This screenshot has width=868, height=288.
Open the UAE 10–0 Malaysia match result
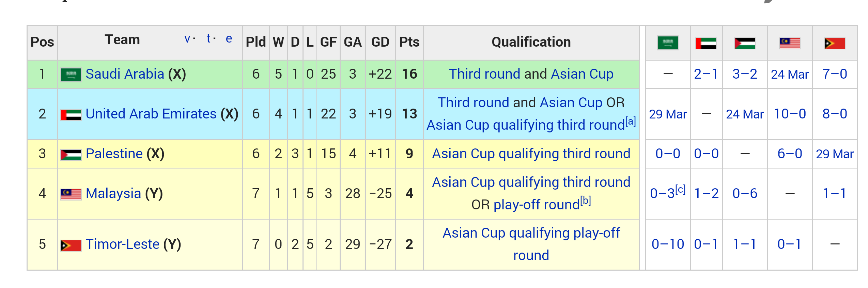point(790,114)
